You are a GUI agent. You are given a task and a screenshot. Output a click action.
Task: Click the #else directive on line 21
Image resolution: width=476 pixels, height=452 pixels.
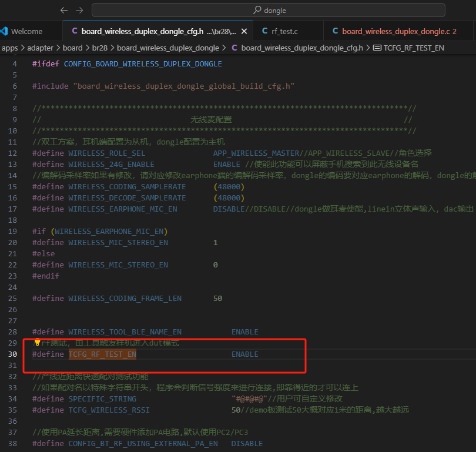coord(43,254)
